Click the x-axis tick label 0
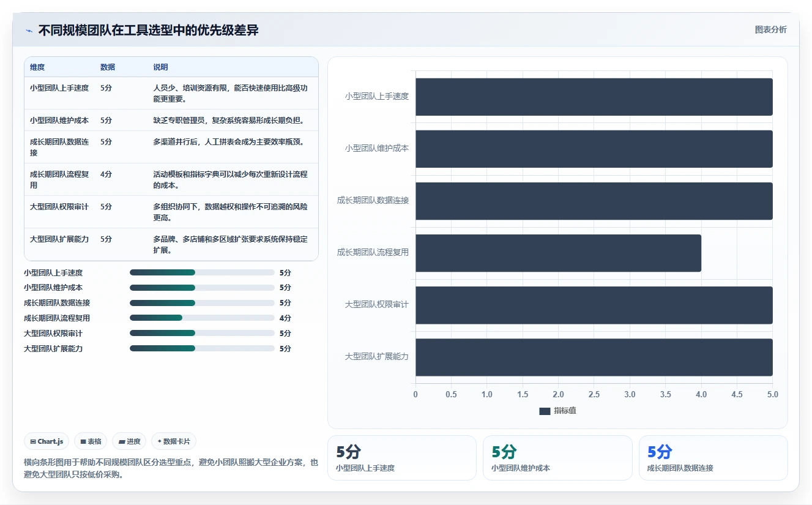 (x=415, y=395)
